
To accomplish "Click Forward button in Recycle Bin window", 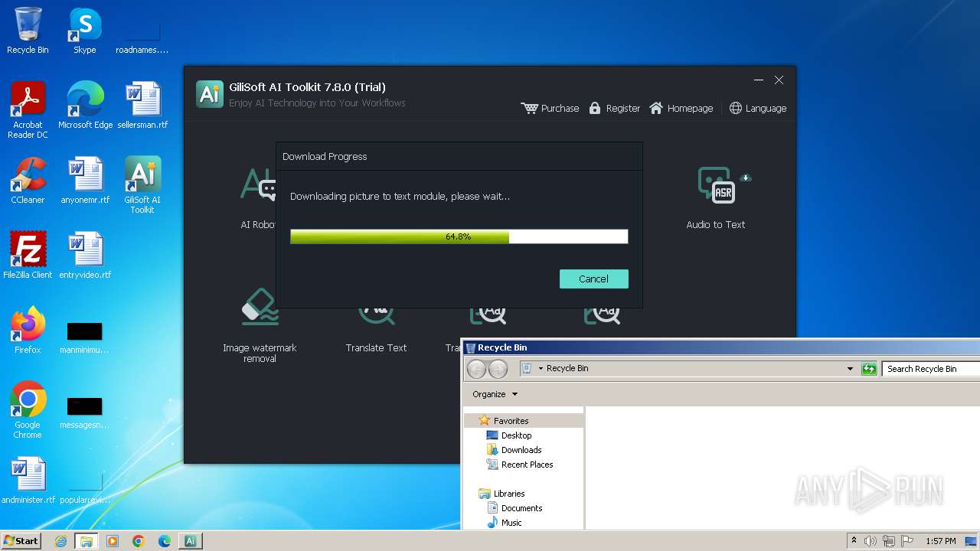I will point(498,369).
